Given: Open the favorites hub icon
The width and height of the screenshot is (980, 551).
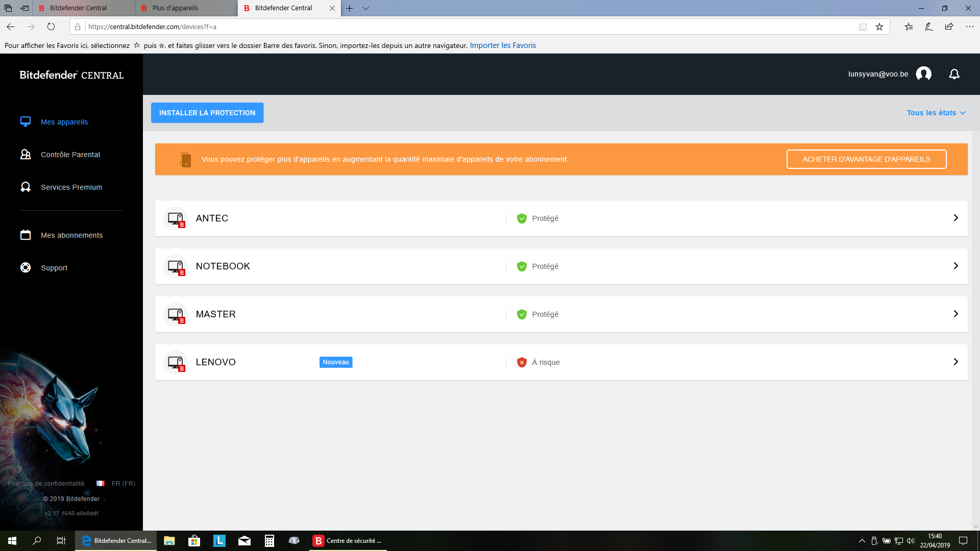Looking at the screenshot, I should (x=909, y=27).
